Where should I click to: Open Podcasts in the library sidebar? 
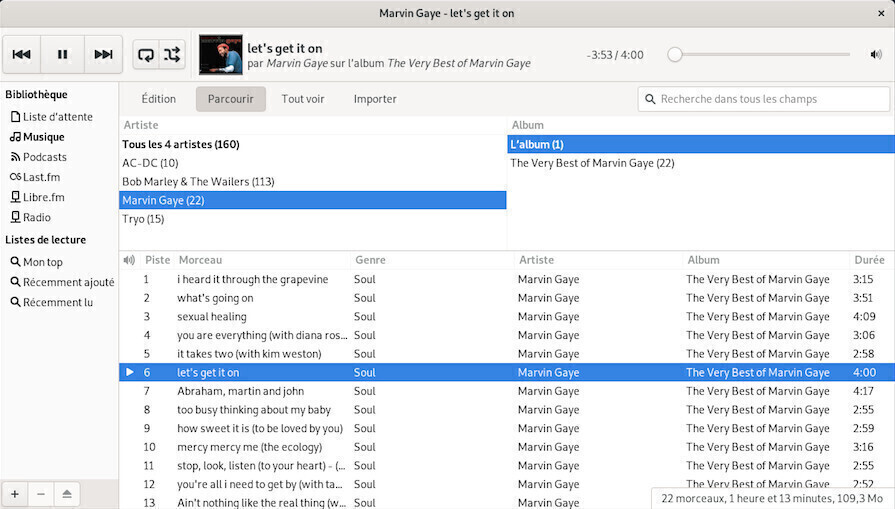[x=44, y=157]
